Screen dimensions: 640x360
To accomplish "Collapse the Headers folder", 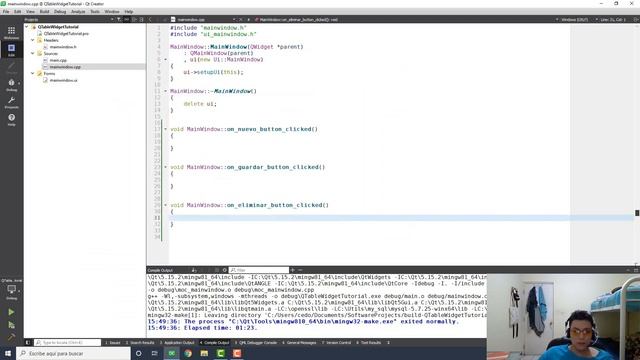I will click(33, 40).
